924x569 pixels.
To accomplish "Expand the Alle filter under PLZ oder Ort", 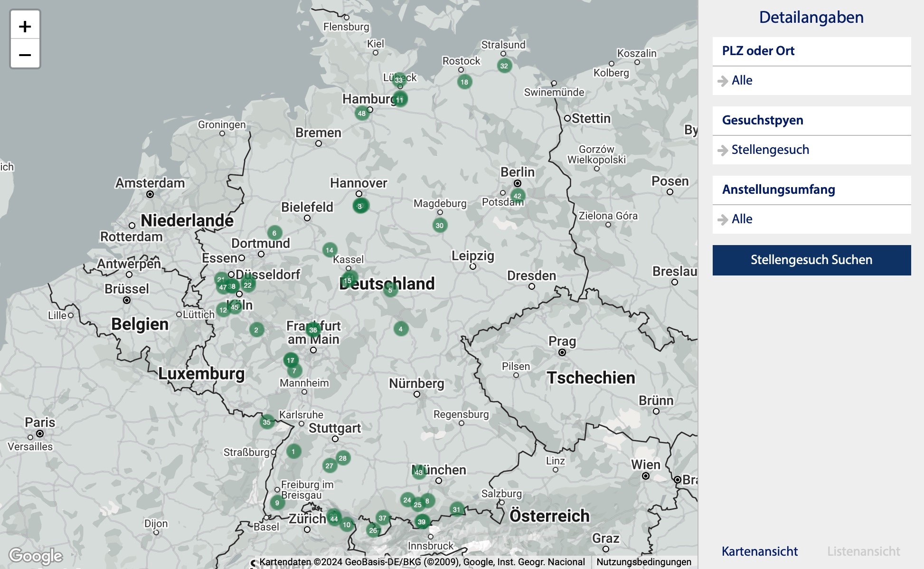I will click(743, 80).
